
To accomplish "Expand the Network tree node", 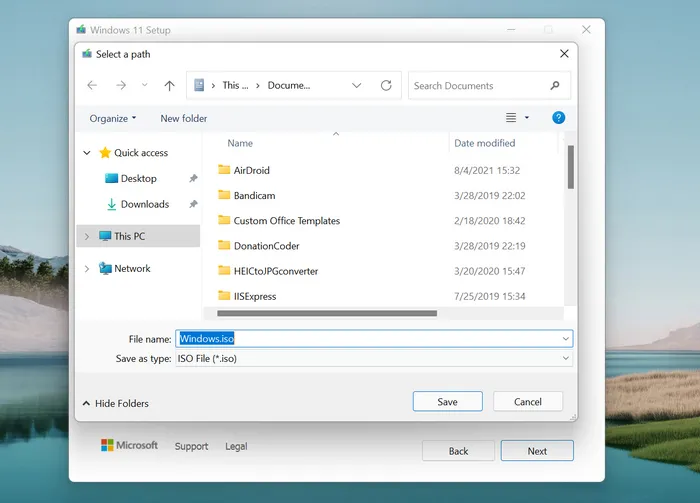I will [x=87, y=269].
